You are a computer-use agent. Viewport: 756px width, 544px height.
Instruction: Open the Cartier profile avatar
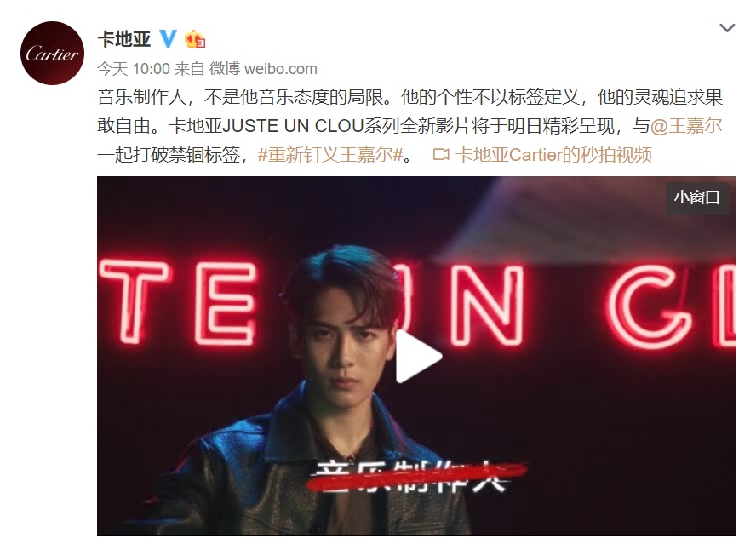click(x=52, y=53)
